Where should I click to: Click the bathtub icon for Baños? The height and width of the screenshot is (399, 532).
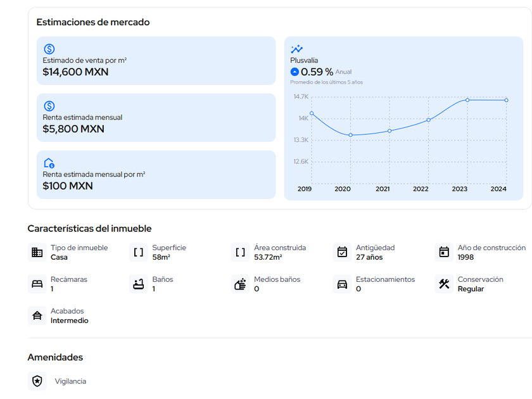[x=138, y=284]
